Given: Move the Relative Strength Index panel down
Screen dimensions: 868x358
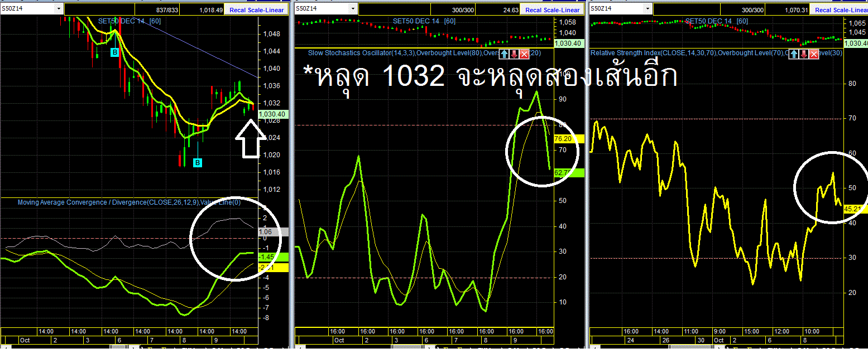Looking at the screenshot, I should point(803,54).
